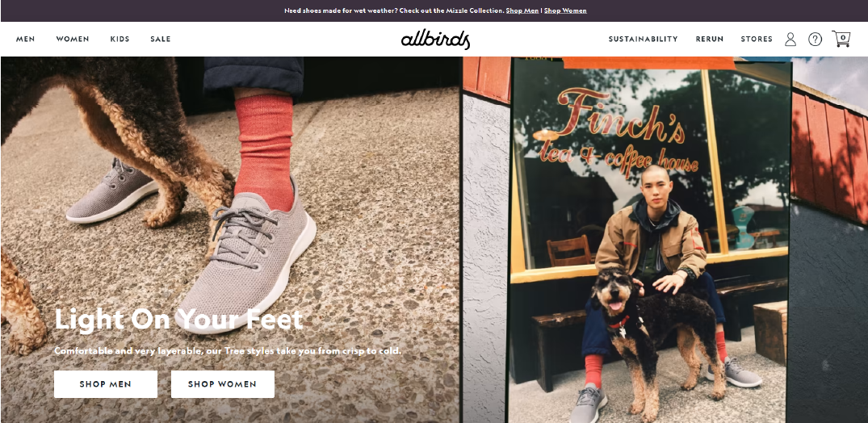Viewport: 868px width, 423px height.
Task: Open the SUSTAINABILITY page
Action: 644,40
